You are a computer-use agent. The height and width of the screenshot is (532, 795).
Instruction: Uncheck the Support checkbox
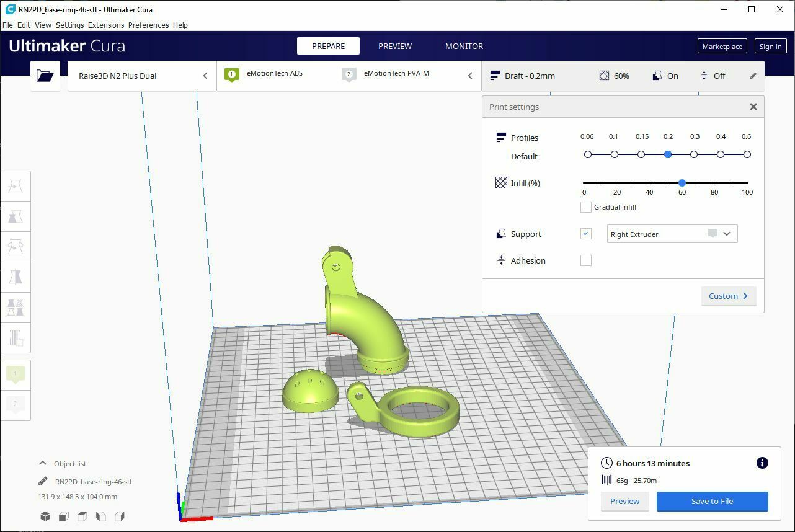[x=585, y=234]
